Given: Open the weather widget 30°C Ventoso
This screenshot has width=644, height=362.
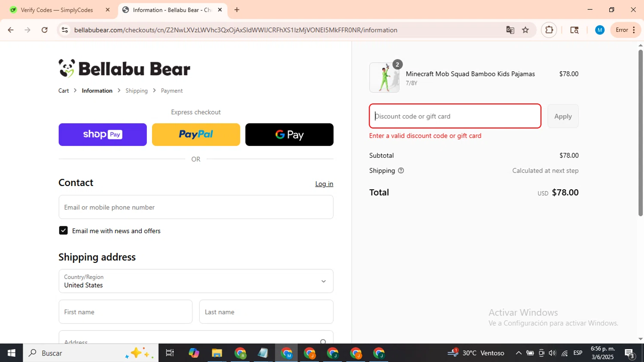Looking at the screenshot, I should coord(476,353).
